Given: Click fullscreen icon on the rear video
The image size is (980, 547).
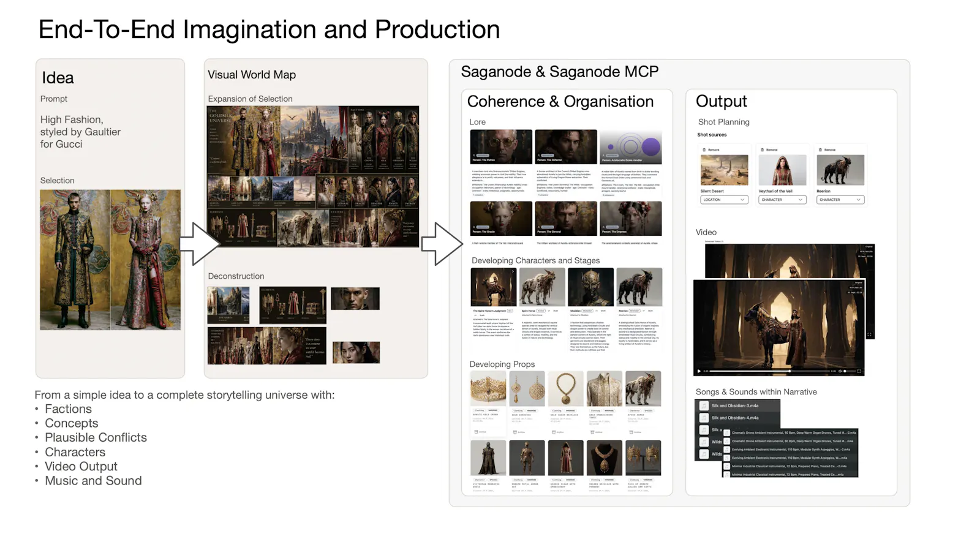Looking at the screenshot, I should tap(869, 334).
